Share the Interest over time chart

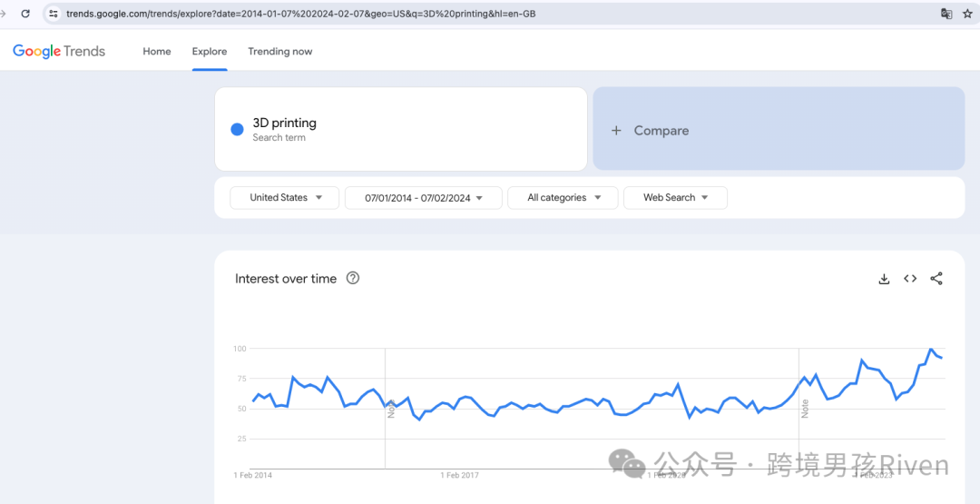tap(936, 279)
